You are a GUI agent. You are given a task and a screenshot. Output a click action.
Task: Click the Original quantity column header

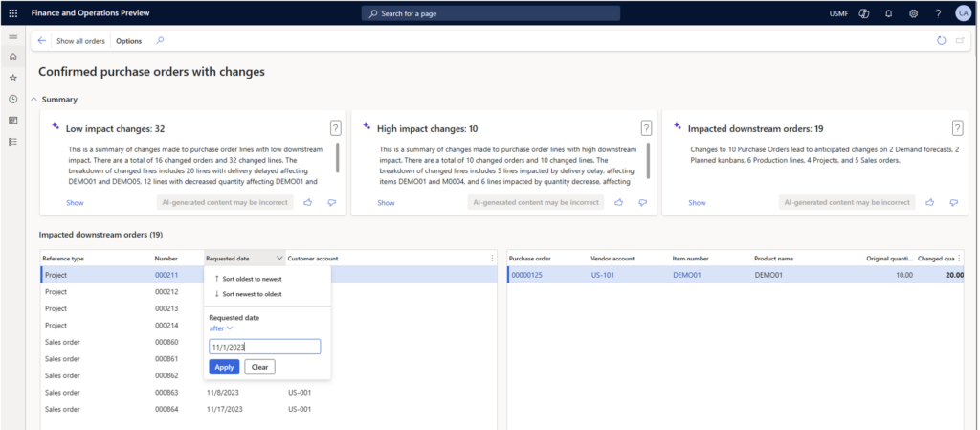(x=889, y=259)
